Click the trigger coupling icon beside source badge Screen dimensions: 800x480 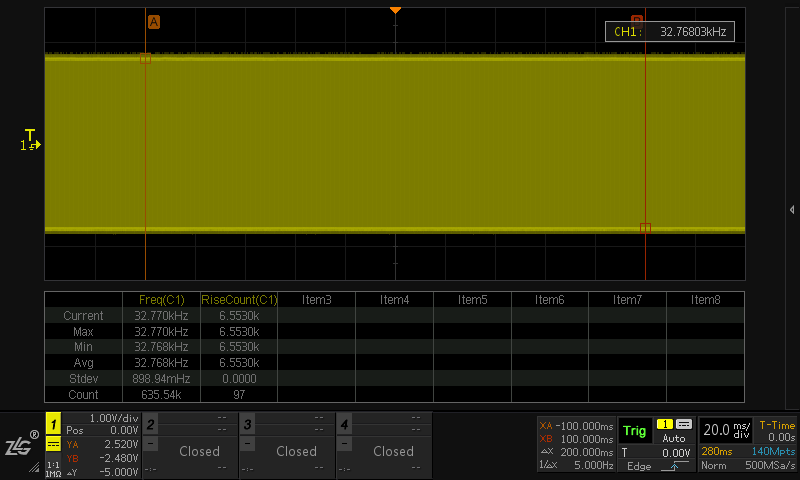(684, 425)
